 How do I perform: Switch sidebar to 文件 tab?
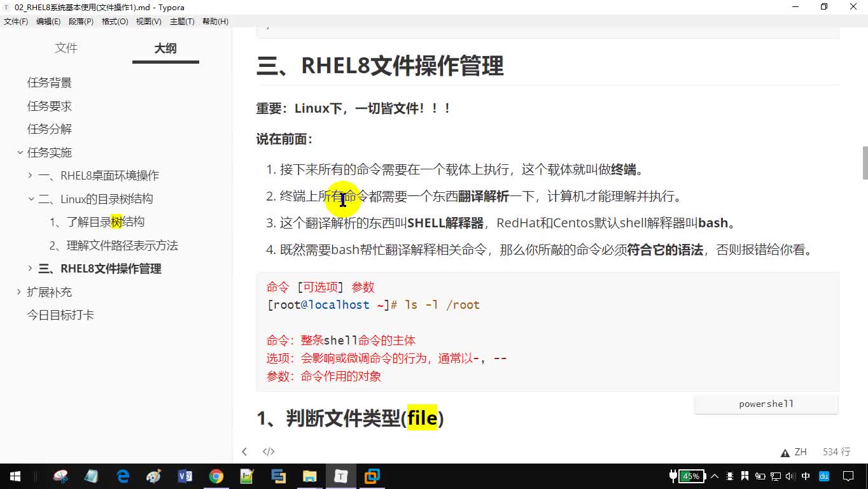click(x=66, y=48)
